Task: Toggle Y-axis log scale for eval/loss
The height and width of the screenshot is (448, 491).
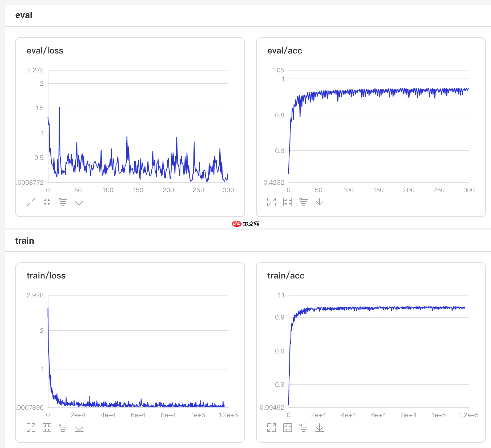Action: (63, 202)
